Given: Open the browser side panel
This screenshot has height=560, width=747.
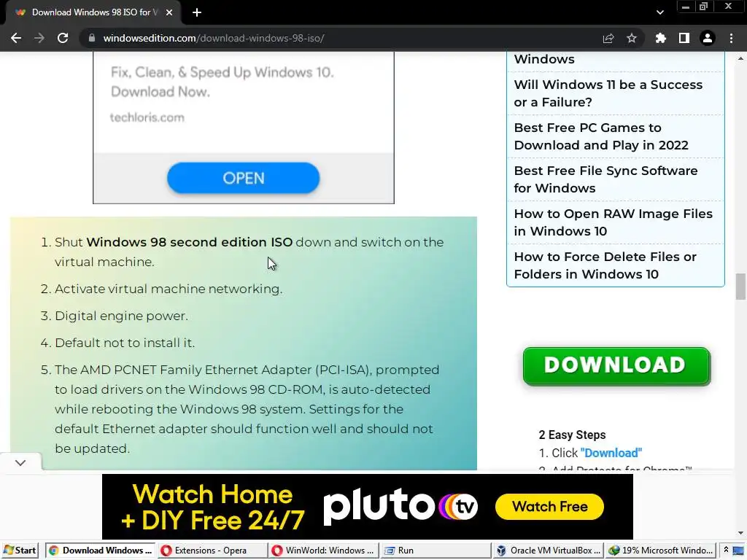Looking at the screenshot, I should [x=684, y=38].
